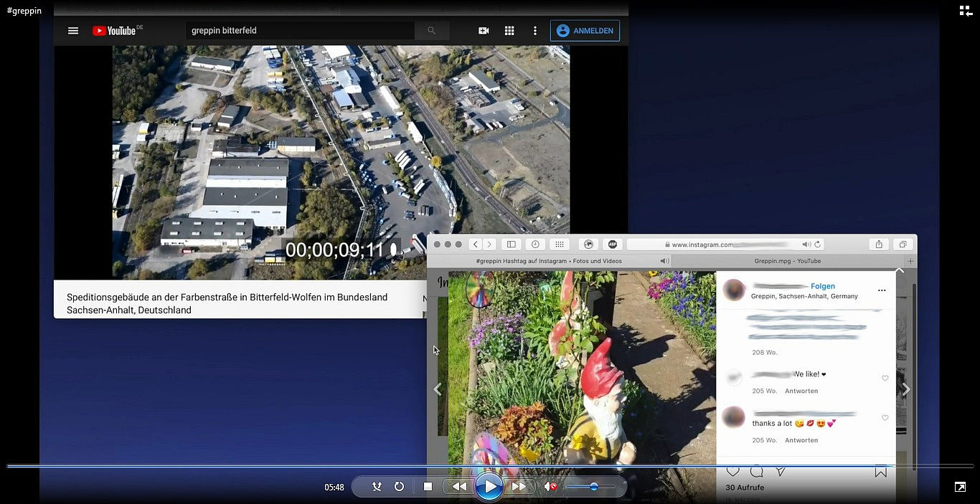Go to the previous Instagram post arrow
The height and width of the screenshot is (504, 980).
click(438, 389)
